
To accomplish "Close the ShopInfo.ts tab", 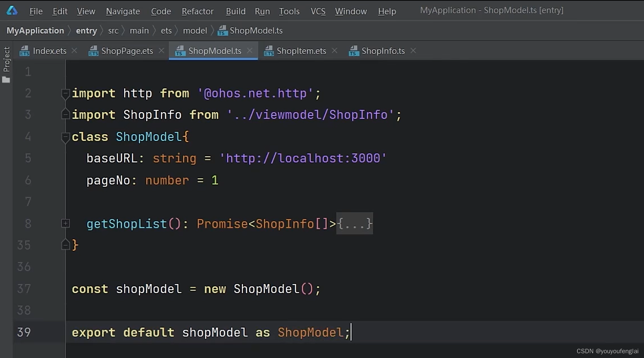I will pyautogui.click(x=413, y=51).
